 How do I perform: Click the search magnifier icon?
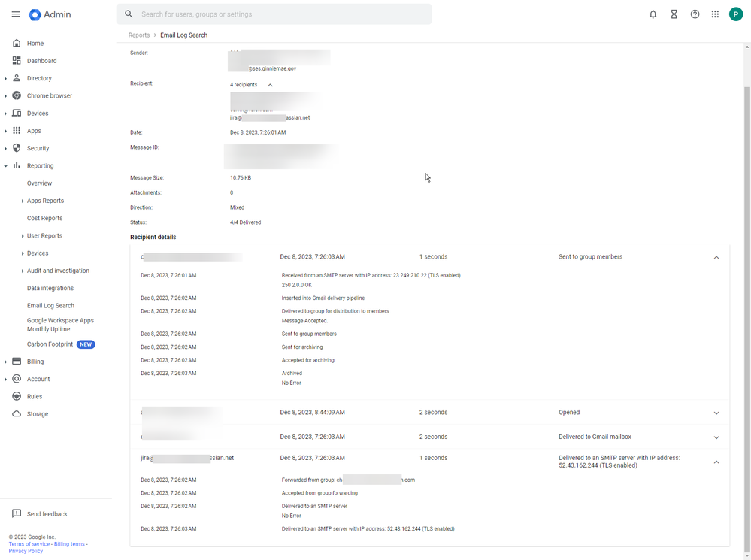pyautogui.click(x=129, y=14)
